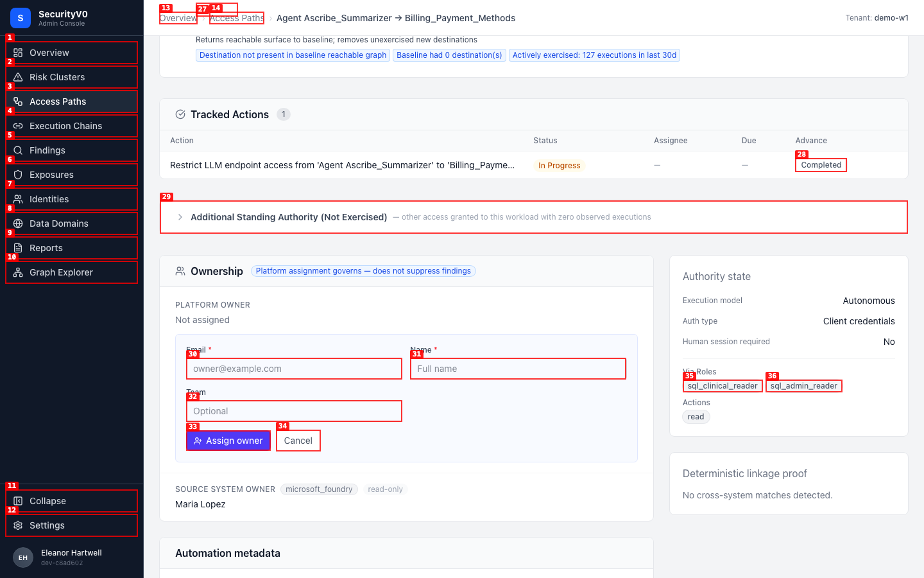Image resolution: width=924 pixels, height=578 pixels.
Task: Click the Findings magnifier icon
Action: tap(18, 150)
